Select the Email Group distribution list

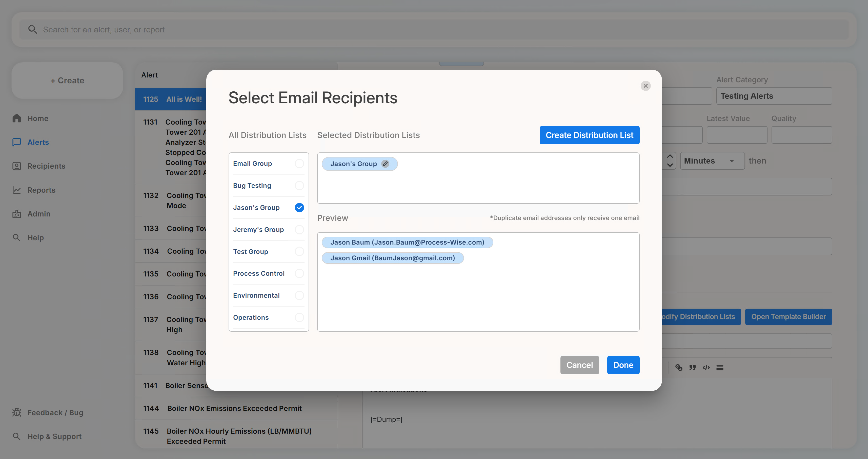click(299, 164)
